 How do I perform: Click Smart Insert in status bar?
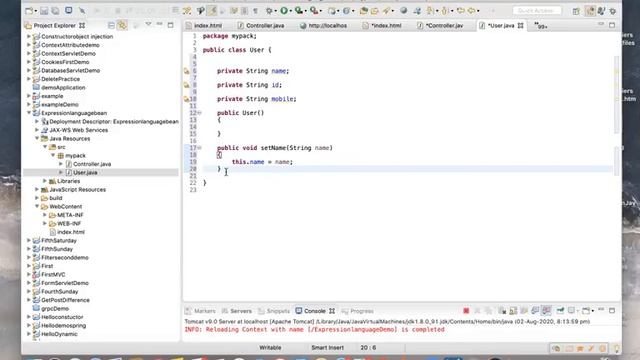[327, 348]
